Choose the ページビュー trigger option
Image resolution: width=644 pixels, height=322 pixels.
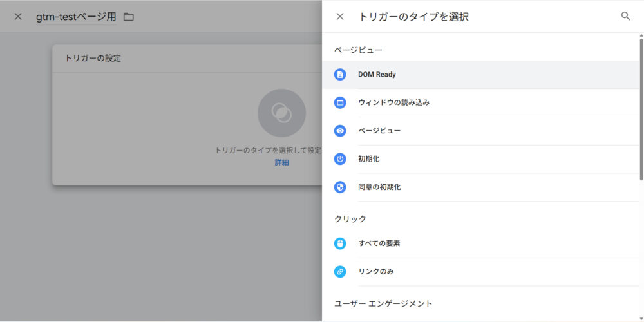click(x=379, y=131)
